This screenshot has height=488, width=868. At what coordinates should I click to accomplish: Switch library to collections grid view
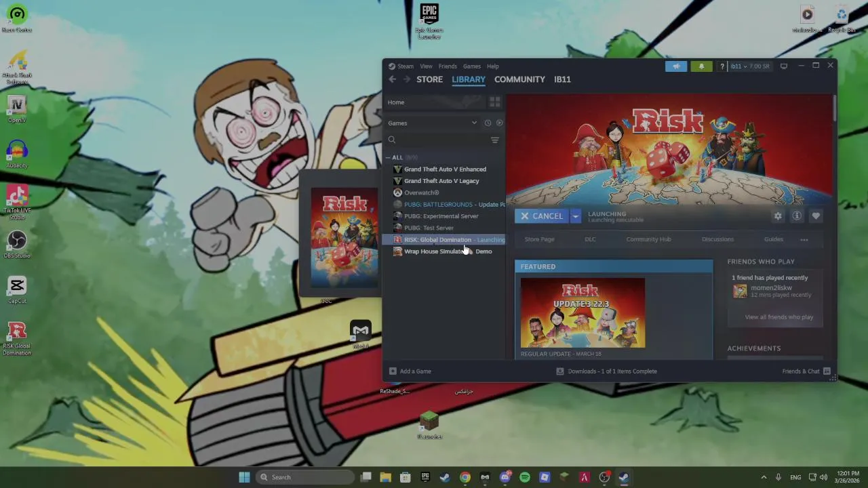(495, 102)
